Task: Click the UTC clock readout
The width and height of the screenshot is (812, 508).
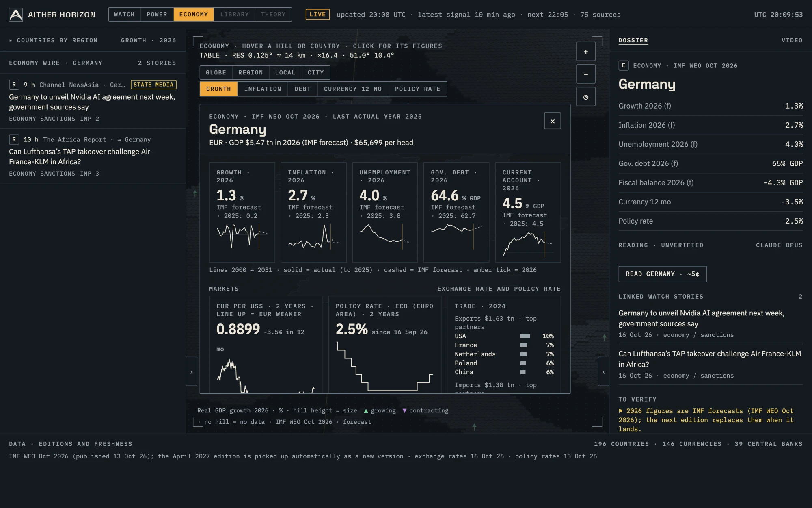Action: pos(778,15)
